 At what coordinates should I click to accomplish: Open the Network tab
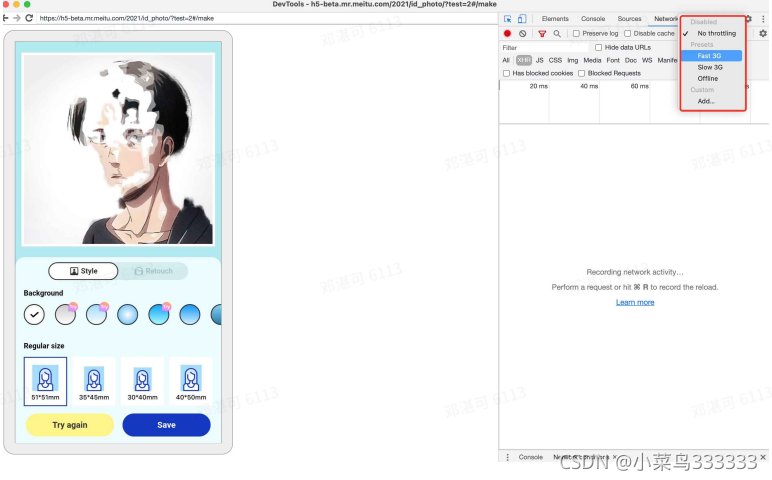(x=666, y=19)
